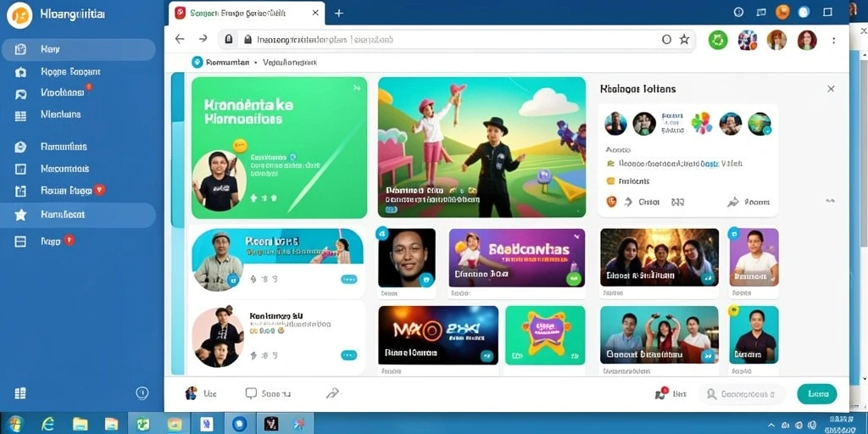Close the right panel with its X

click(831, 88)
